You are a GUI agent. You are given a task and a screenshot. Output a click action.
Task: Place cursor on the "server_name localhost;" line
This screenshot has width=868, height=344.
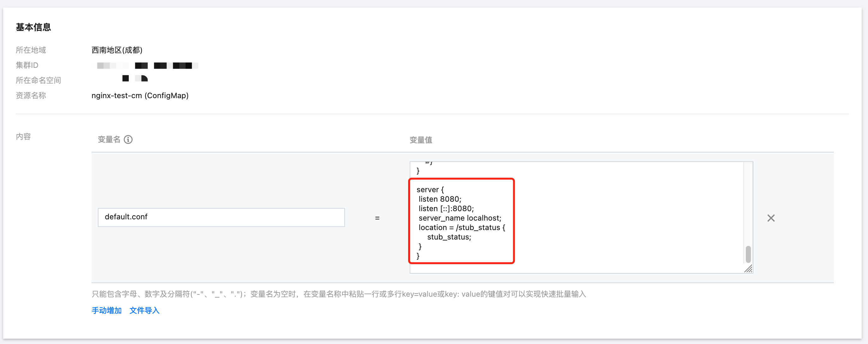click(x=460, y=218)
